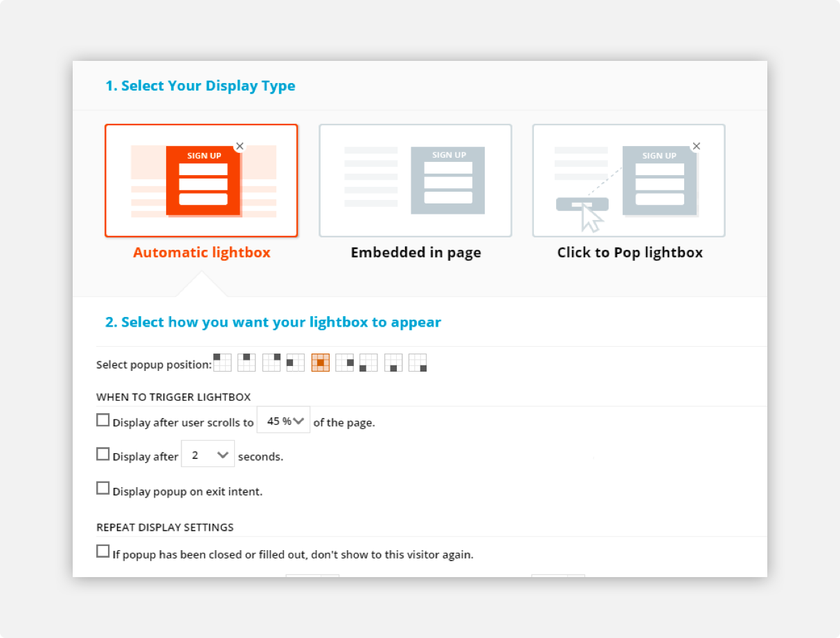Screen dimensions: 840x638
Task: Select the middle-left popup position icon
Action: (296, 362)
